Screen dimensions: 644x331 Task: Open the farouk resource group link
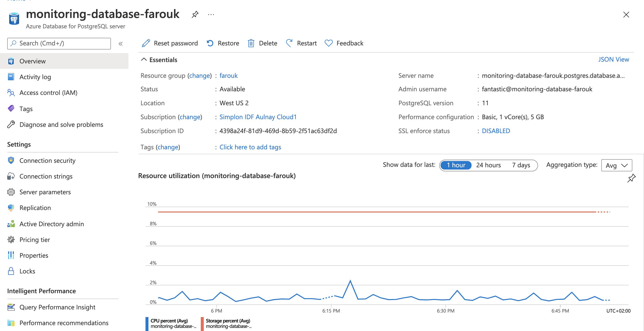[229, 76]
